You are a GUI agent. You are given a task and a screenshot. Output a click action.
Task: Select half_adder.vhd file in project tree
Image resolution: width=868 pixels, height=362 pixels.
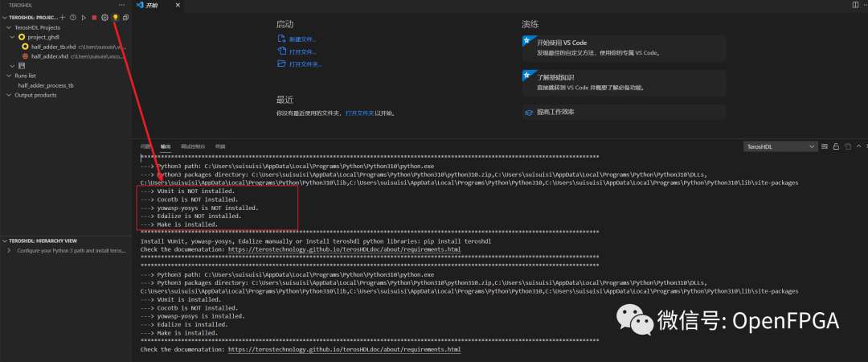click(50, 56)
